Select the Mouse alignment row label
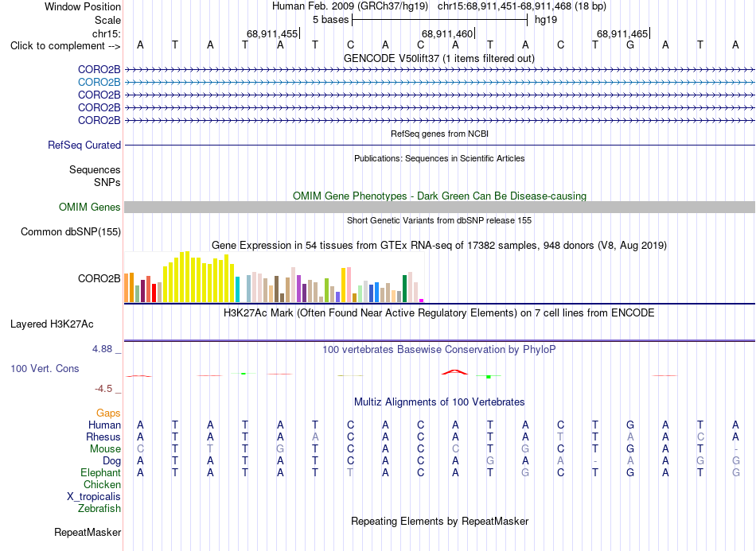 click(105, 449)
